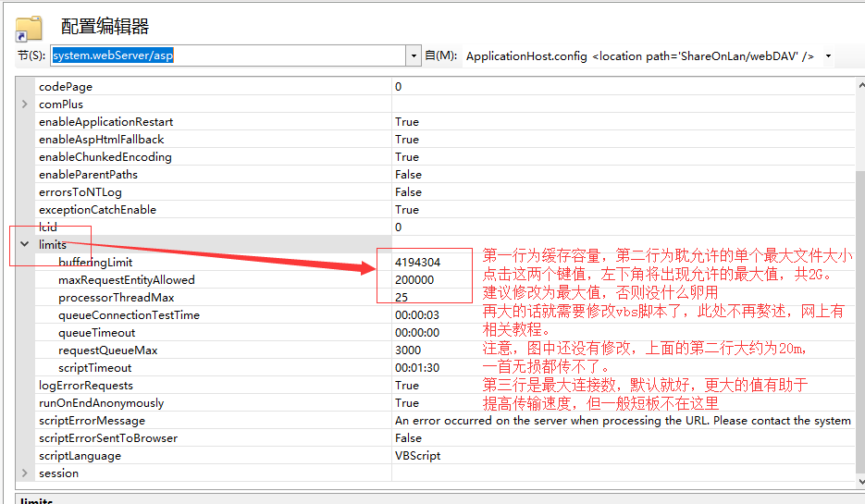Viewport: 865px width, 504px height.
Task: Click the scroll down arrow of property grid
Action: point(860,482)
